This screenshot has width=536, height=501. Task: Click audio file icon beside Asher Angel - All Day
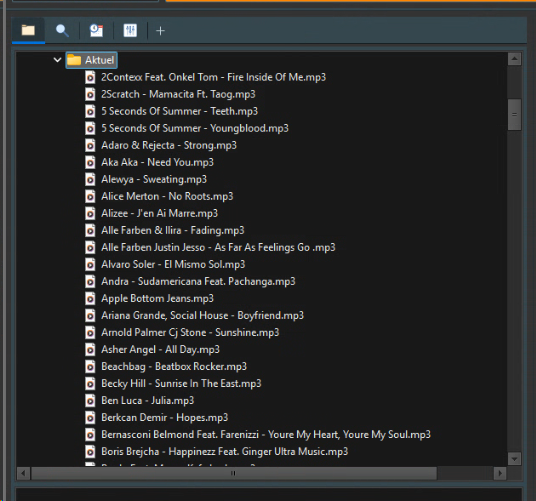click(x=90, y=350)
